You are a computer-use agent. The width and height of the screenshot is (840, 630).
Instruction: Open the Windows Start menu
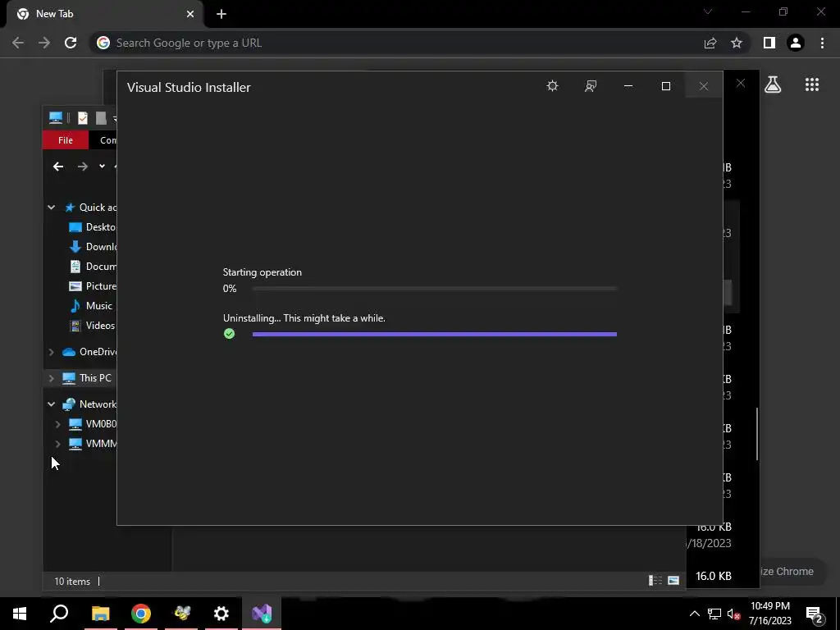tap(20, 614)
